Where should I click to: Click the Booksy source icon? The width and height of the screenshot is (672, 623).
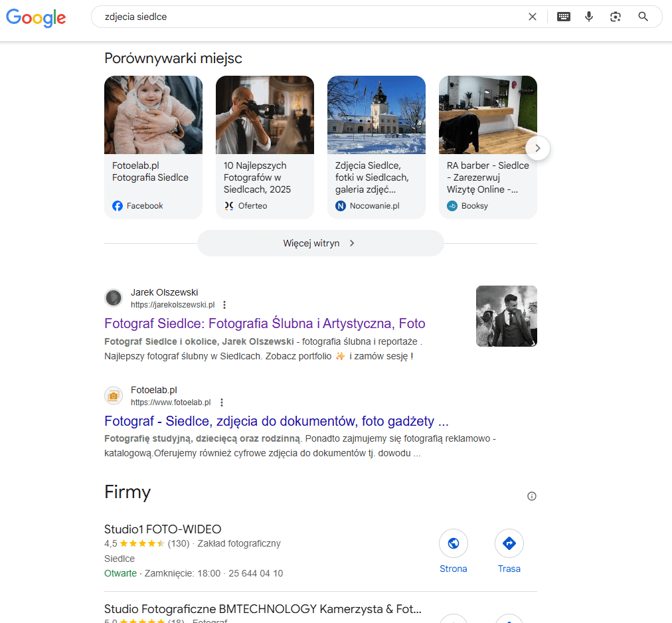452,206
